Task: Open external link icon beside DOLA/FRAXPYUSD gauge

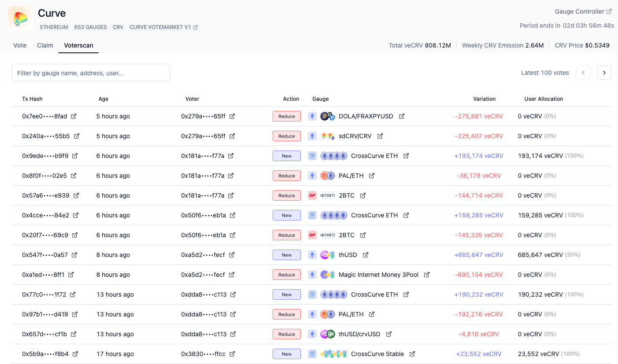Action: point(402,116)
